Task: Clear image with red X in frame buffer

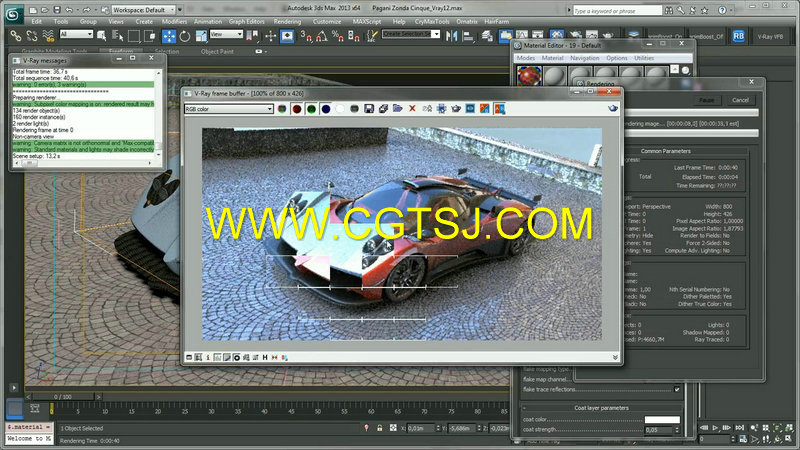Action: (x=412, y=109)
